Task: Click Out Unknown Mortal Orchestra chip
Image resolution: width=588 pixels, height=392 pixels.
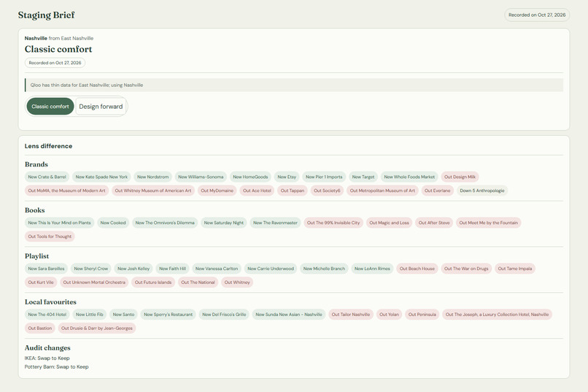Action: 94,283
